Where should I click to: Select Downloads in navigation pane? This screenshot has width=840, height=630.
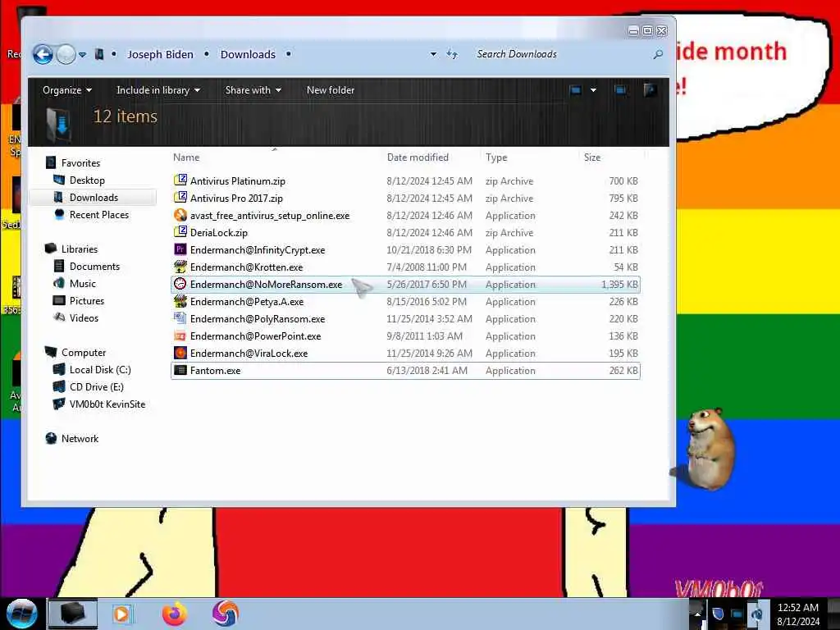coord(94,198)
